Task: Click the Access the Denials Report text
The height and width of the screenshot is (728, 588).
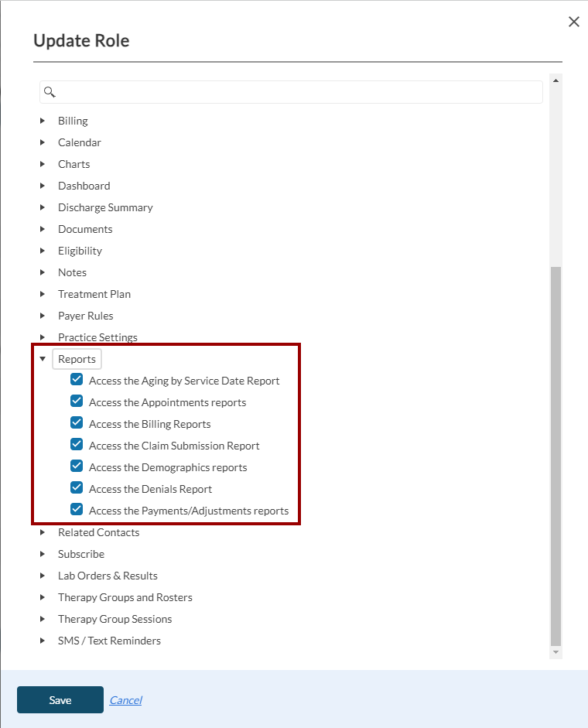Action: 151,489
